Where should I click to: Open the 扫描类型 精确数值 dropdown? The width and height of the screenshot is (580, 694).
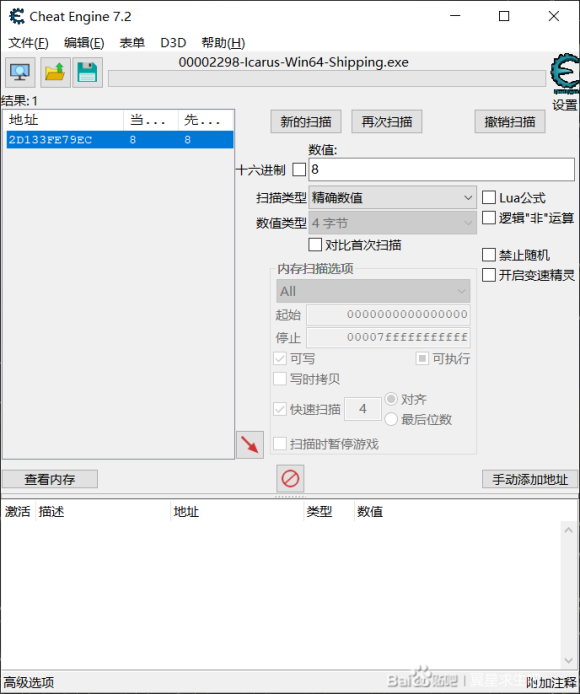coord(392,197)
